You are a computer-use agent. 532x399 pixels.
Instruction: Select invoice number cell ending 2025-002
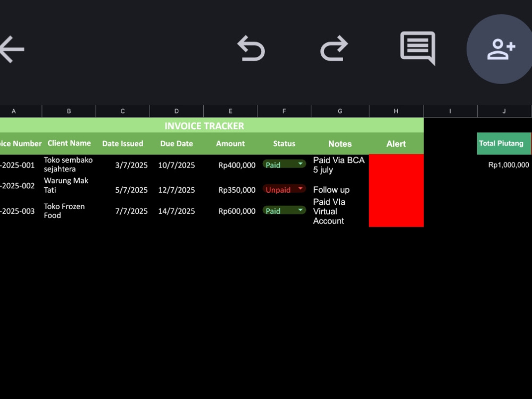pos(21,186)
